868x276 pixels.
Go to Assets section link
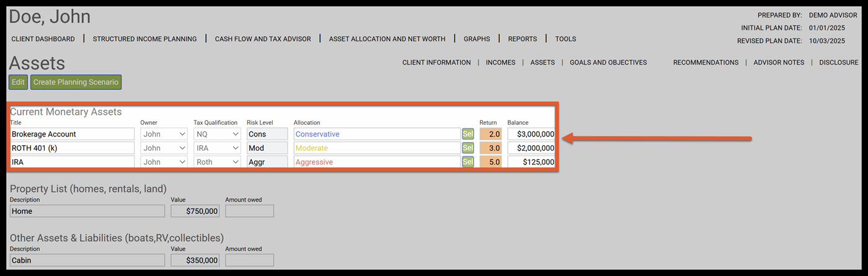click(542, 63)
